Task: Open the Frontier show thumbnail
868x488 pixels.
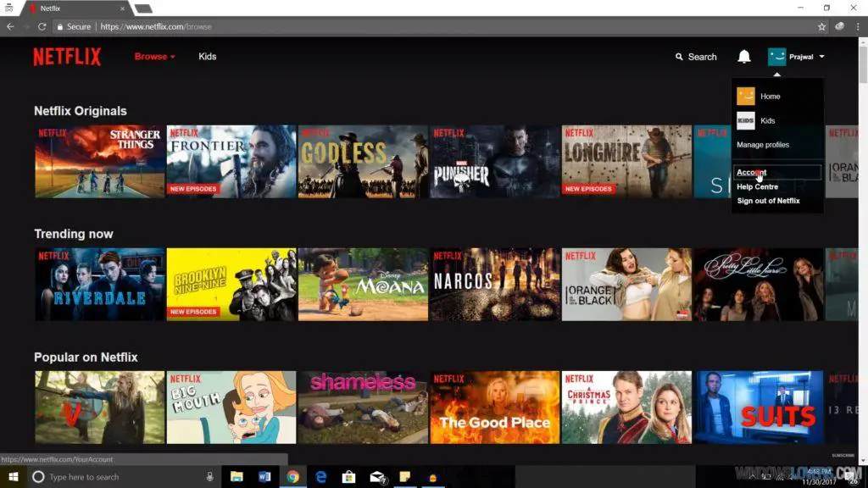Action: point(231,162)
